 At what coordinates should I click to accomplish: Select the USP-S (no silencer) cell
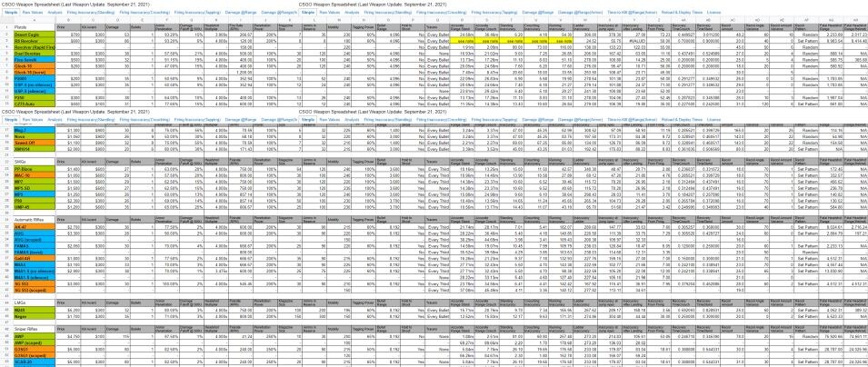coord(34,84)
